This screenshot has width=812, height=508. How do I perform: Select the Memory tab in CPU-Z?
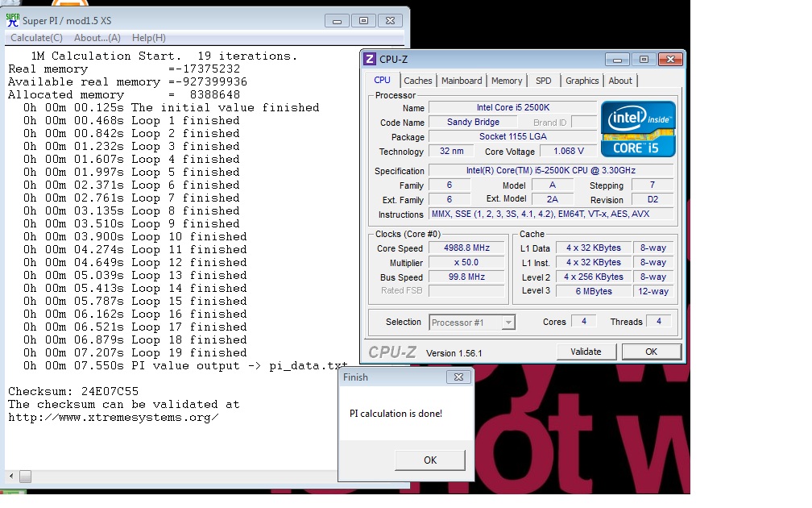pyautogui.click(x=507, y=81)
